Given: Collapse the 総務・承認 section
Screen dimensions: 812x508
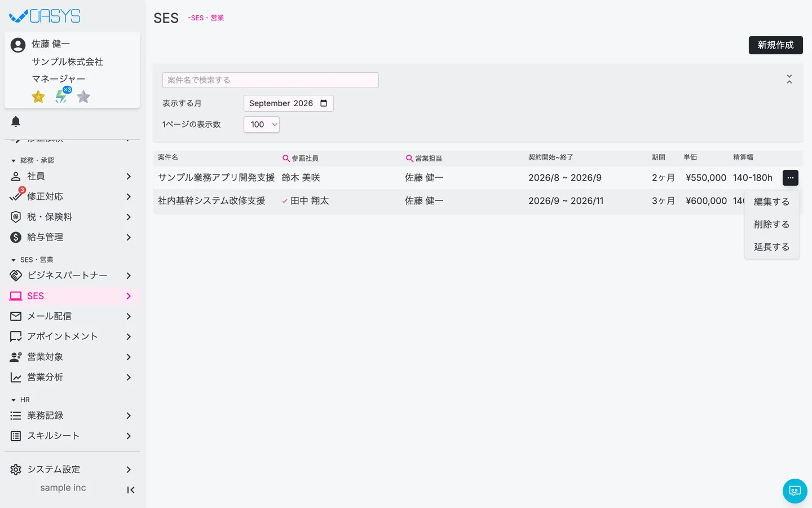Looking at the screenshot, I should point(14,161).
